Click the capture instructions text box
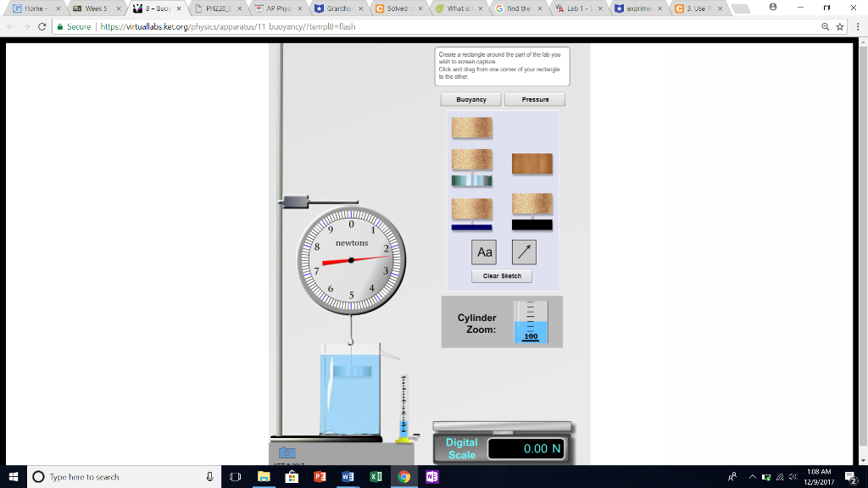Screen dimensions: 868x488 tap(502, 66)
